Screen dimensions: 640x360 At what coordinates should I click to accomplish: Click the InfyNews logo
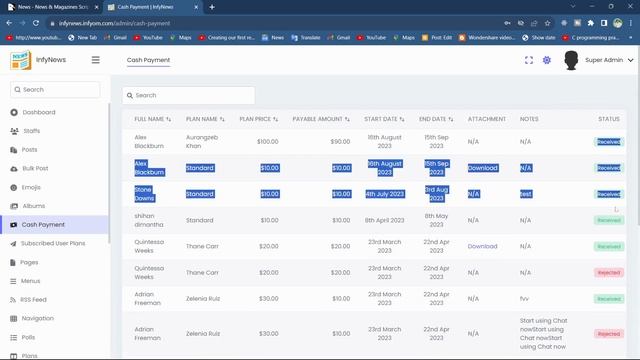click(x=21, y=60)
